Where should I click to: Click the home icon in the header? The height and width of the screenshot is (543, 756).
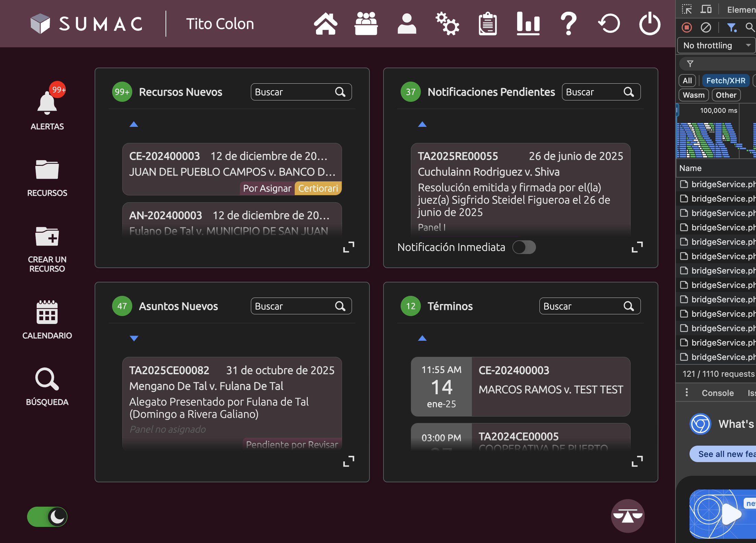(325, 24)
